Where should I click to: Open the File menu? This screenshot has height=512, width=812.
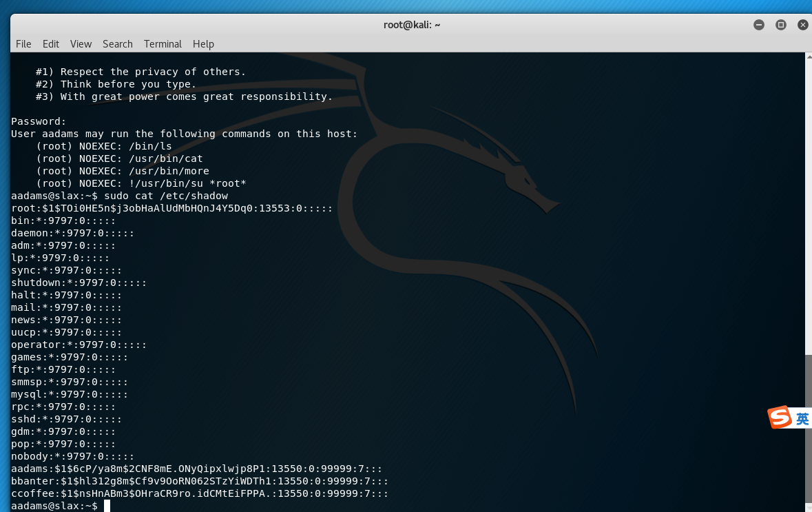point(23,44)
